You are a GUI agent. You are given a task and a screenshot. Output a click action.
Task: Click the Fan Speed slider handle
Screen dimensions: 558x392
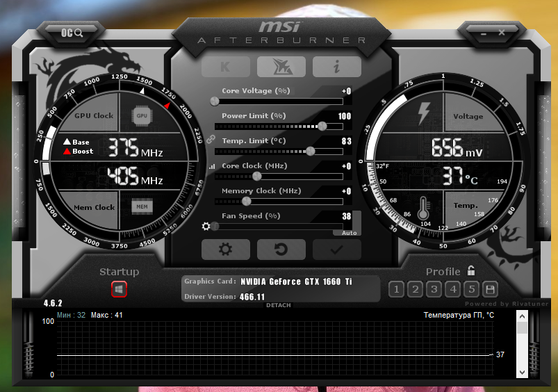(215, 227)
